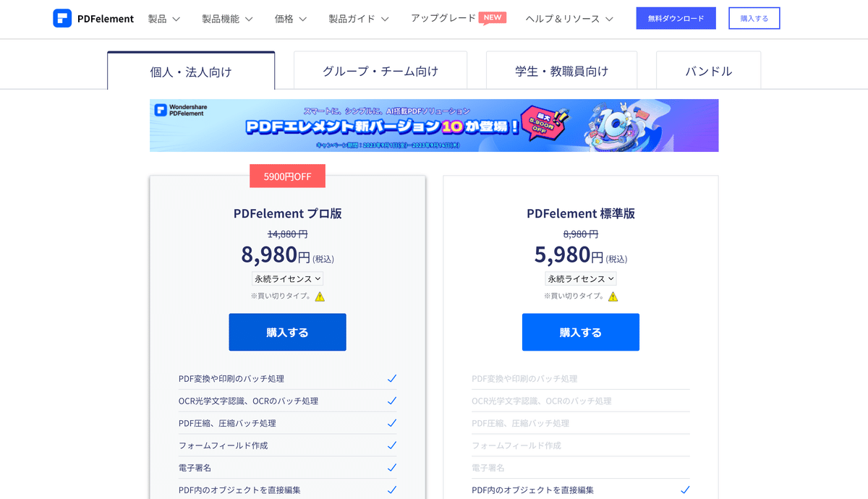The image size is (868, 499).
Task: Click the NEW badge beside アップグレード
Action: pyautogui.click(x=493, y=17)
